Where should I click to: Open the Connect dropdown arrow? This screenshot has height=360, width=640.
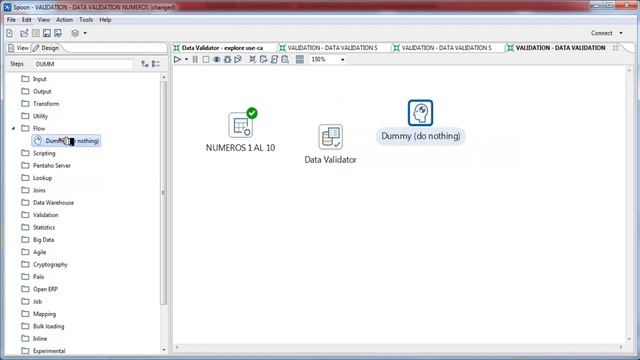point(621,33)
